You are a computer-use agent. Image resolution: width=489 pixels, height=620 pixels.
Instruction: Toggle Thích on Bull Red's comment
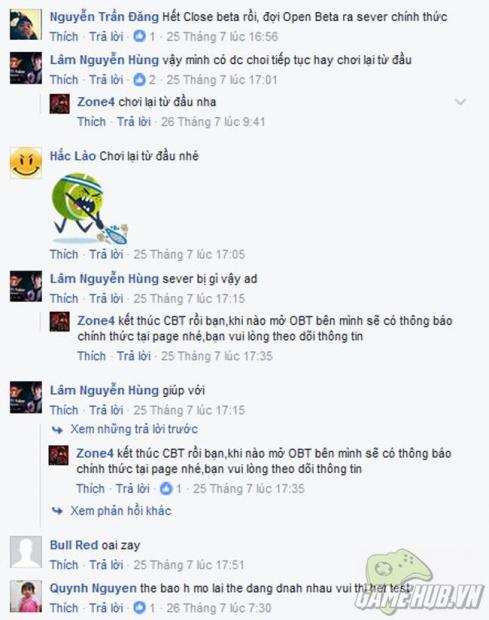[x=64, y=565]
